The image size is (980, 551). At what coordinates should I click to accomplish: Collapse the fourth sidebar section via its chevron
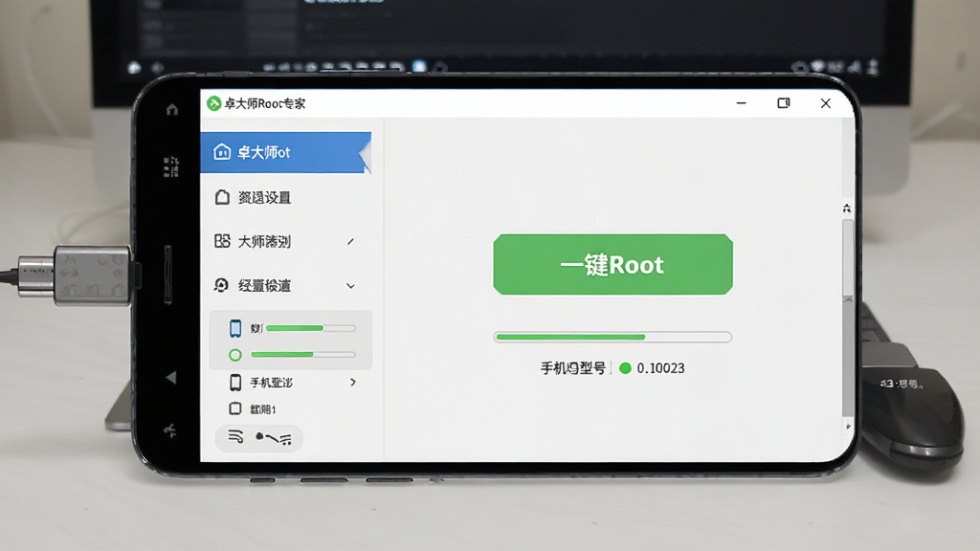point(350,286)
